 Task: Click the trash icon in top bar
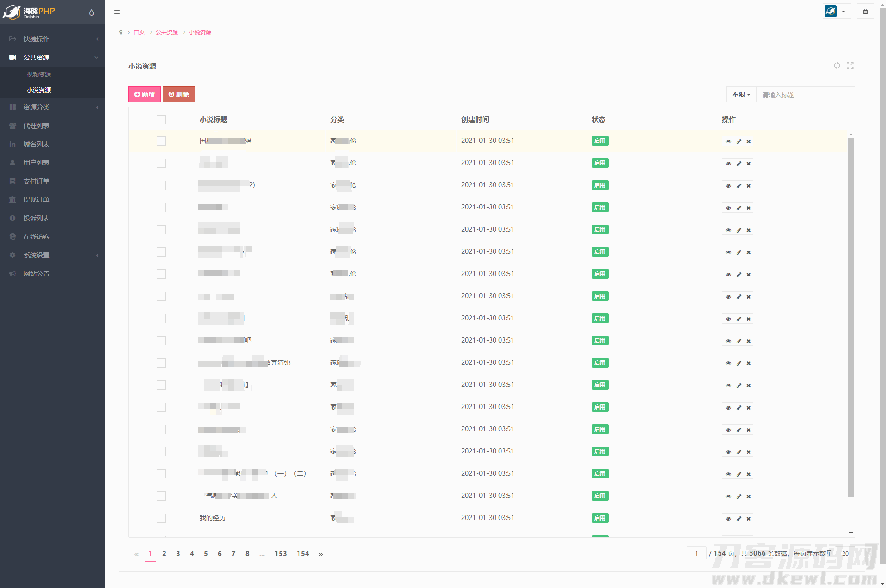pyautogui.click(x=865, y=12)
